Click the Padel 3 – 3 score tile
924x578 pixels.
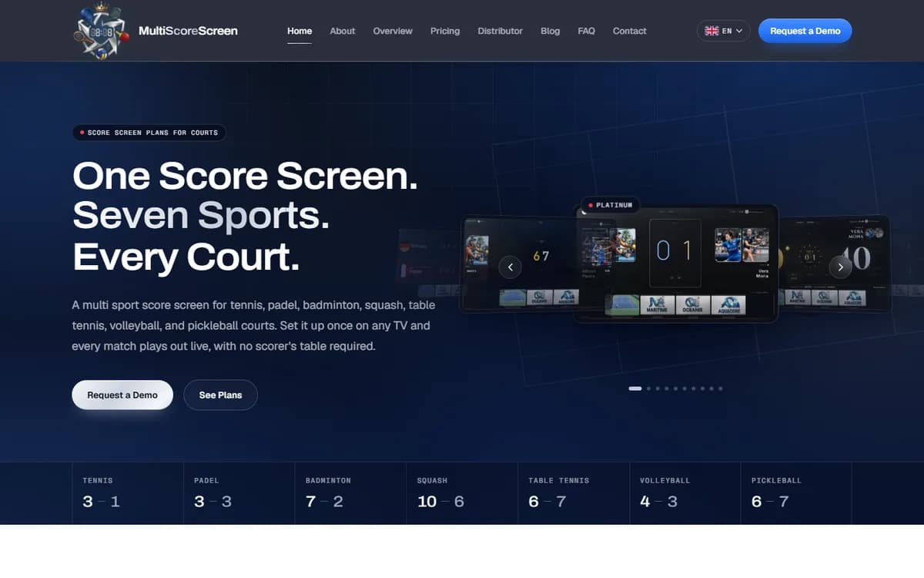(x=239, y=493)
